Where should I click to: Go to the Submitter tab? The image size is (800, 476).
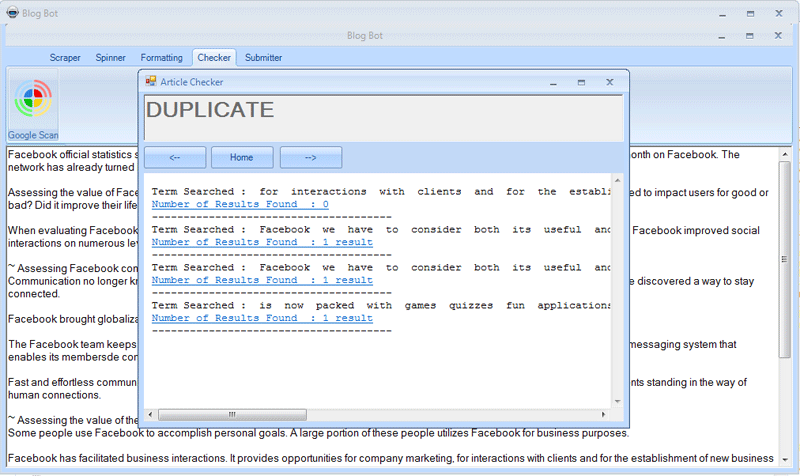tap(263, 58)
